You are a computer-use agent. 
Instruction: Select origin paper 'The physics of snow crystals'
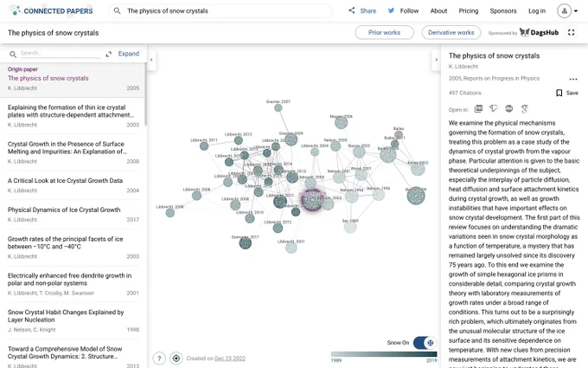tap(73, 80)
